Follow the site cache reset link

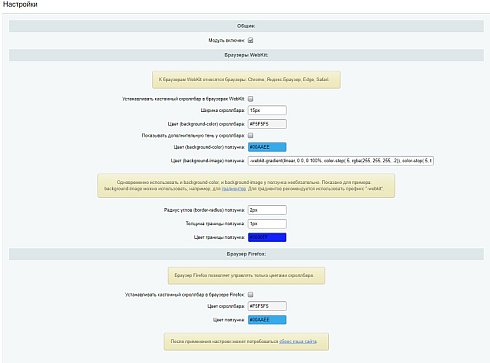[298, 341]
